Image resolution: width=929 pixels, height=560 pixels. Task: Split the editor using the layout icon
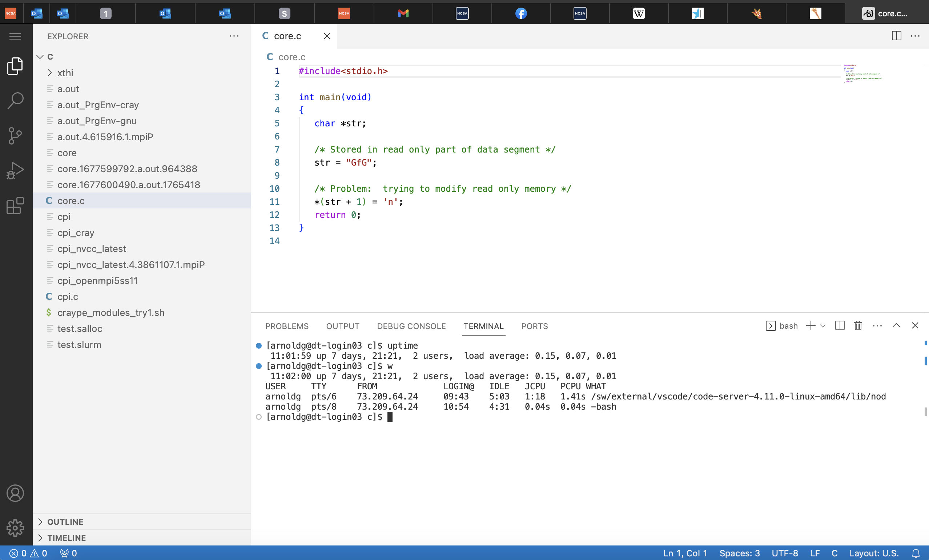[x=896, y=36]
